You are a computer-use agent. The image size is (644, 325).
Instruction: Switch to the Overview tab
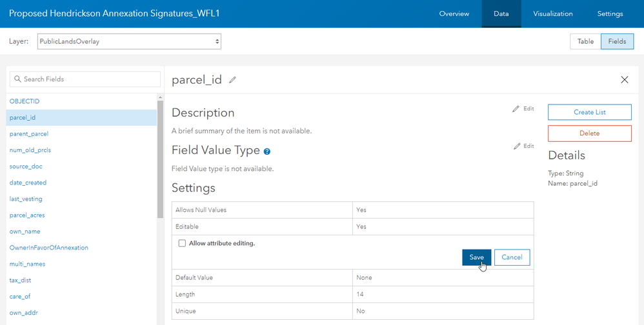[x=454, y=14]
